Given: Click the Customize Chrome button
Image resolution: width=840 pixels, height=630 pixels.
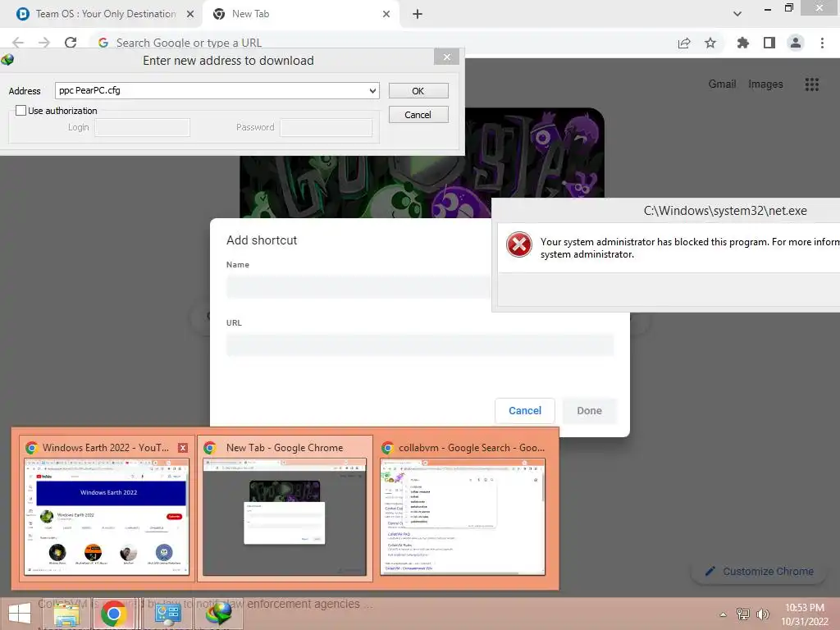Looking at the screenshot, I should [x=760, y=572].
